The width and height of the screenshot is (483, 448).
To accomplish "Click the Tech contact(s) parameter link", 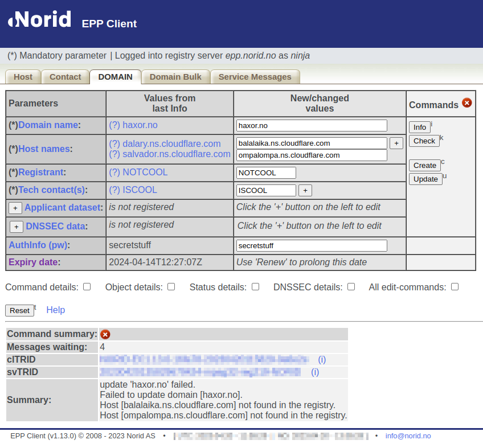I will [x=52, y=190].
